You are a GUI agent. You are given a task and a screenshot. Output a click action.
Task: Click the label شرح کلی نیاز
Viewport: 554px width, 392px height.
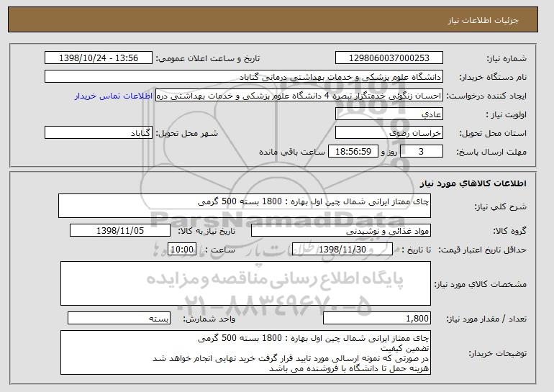click(x=500, y=206)
